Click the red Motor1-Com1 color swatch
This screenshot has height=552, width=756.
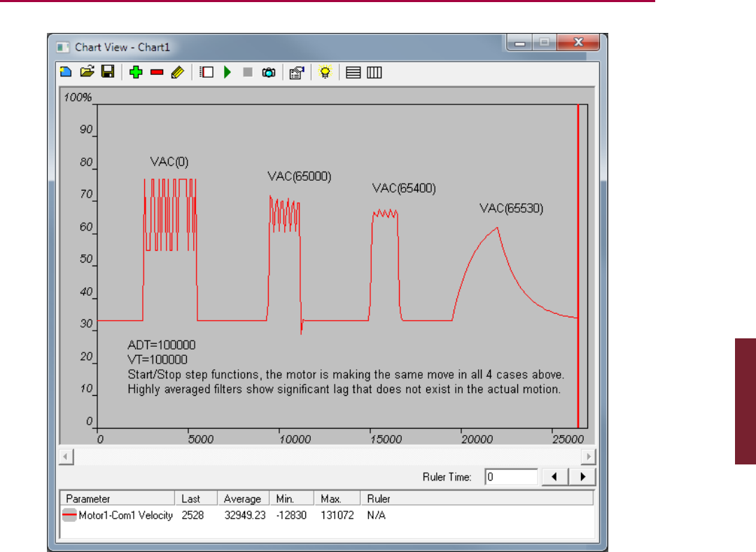pyautogui.click(x=69, y=516)
